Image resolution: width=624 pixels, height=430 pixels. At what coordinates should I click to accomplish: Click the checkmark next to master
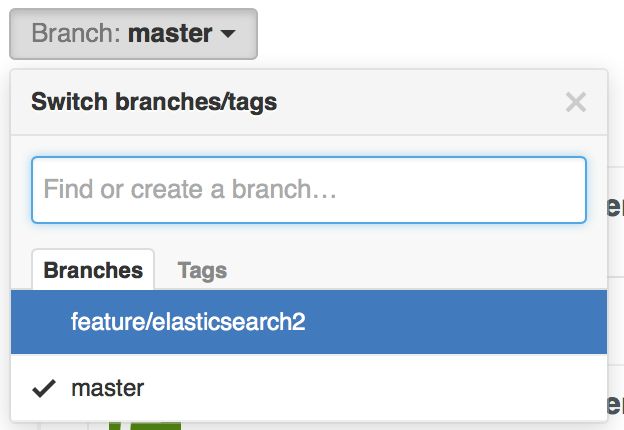click(x=43, y=388)
